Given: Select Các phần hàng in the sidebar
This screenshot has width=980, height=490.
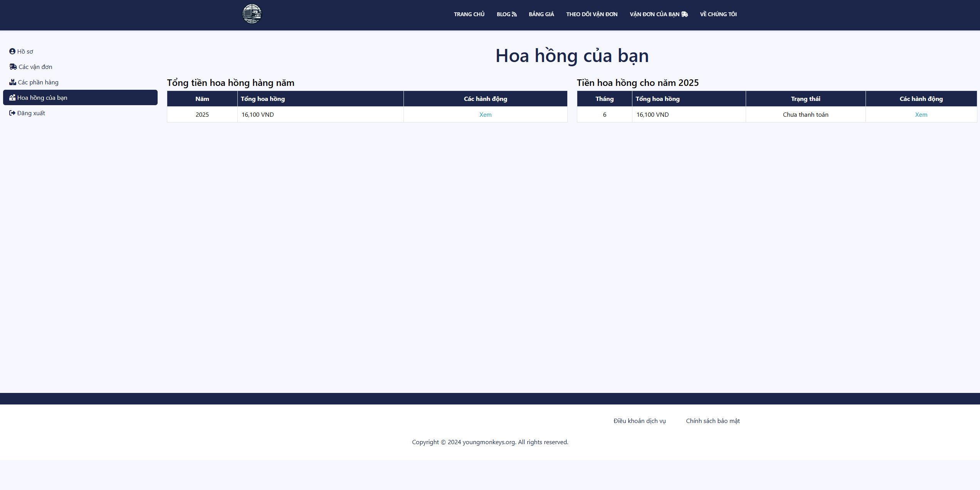Looking at the screenshot, I should 80,82.
